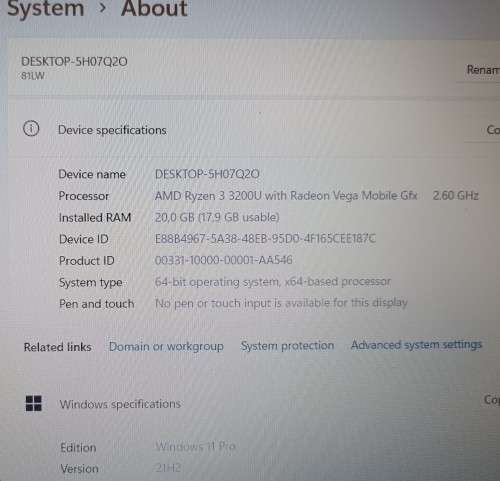Copy the Windows specifications
Image resolution: width=500 pixels, height=481 pixels.
coord(492,399)
